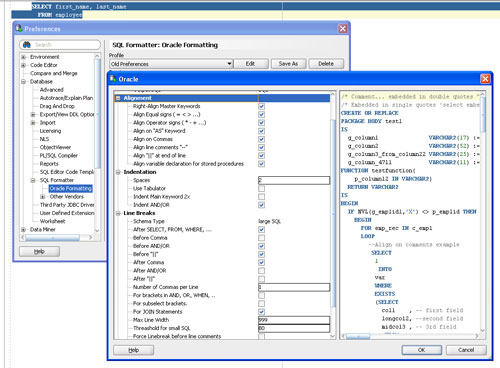Click the Delete profile button

(x=326, y=64)
